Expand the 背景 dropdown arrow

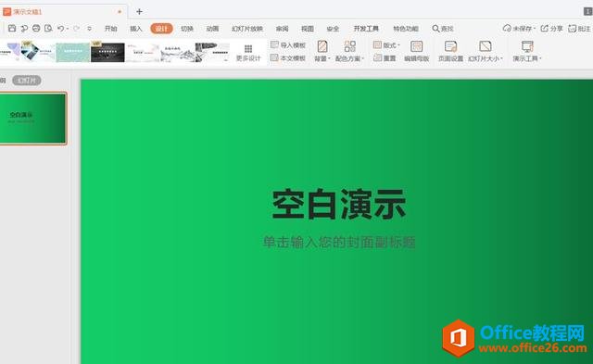pyautogui.click(x=329, y=58)
